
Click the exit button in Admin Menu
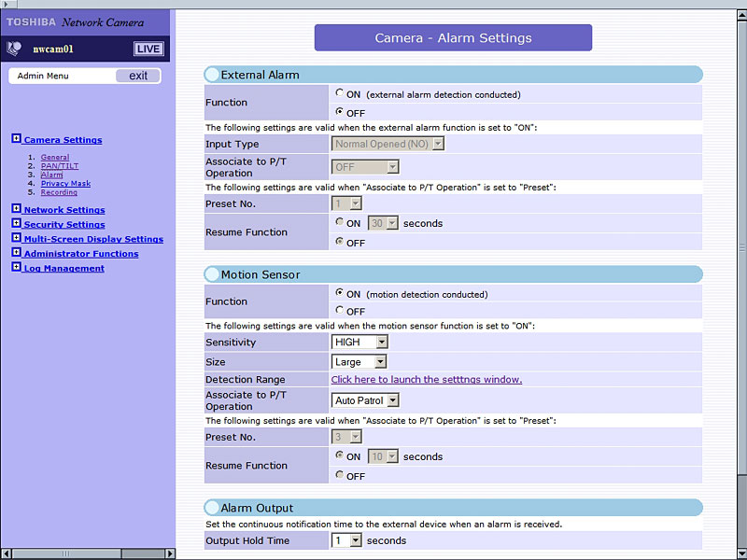138,76
